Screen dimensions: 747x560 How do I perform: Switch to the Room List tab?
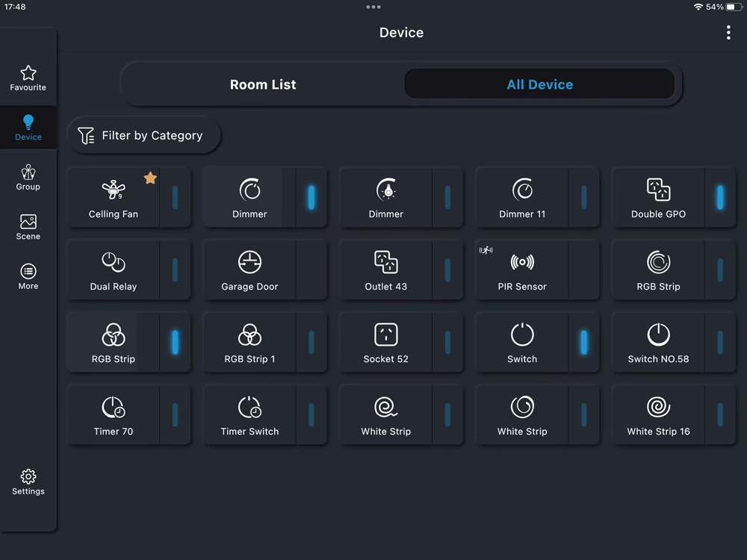(x=263, y=84)
